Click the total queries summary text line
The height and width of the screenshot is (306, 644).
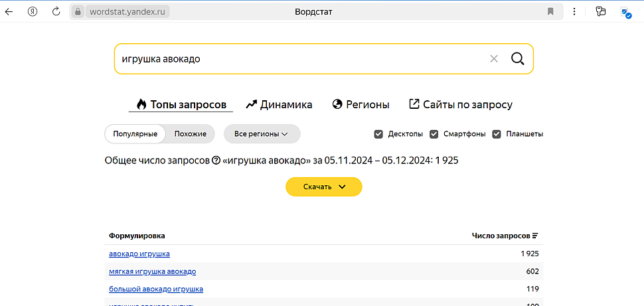(282, 161)
